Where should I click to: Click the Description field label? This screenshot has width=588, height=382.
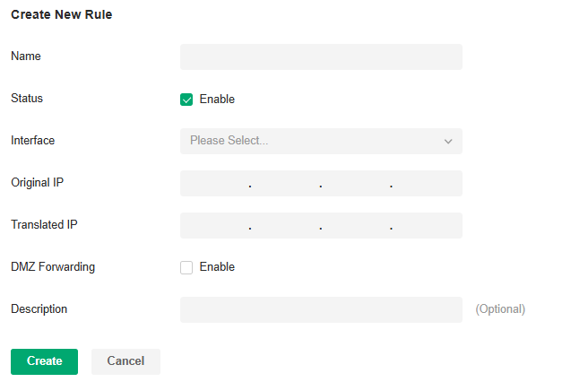tap(39, 309)
